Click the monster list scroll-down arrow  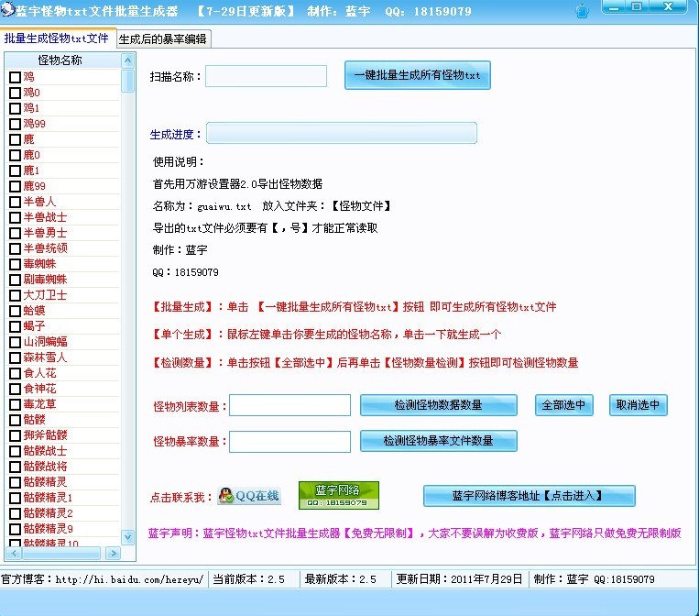point(128,538)
